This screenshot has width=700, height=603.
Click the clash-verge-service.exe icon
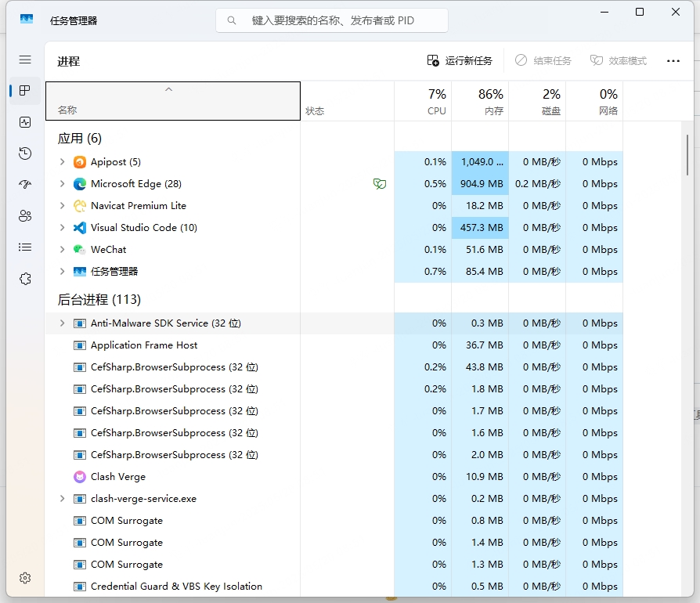[79, 499]
